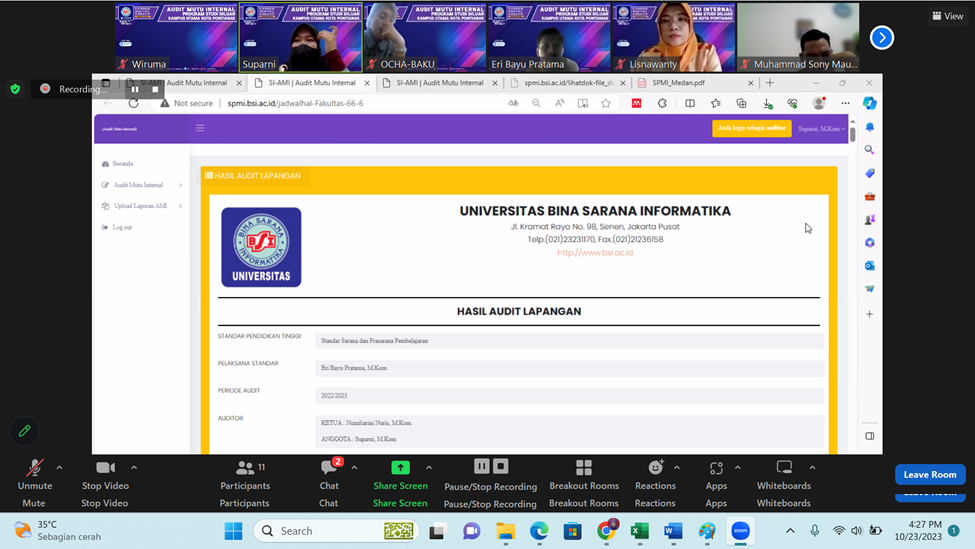The height and width of the screenshot is (549, 975).
Task: Open the Chat panel
Action: (329, 476)
